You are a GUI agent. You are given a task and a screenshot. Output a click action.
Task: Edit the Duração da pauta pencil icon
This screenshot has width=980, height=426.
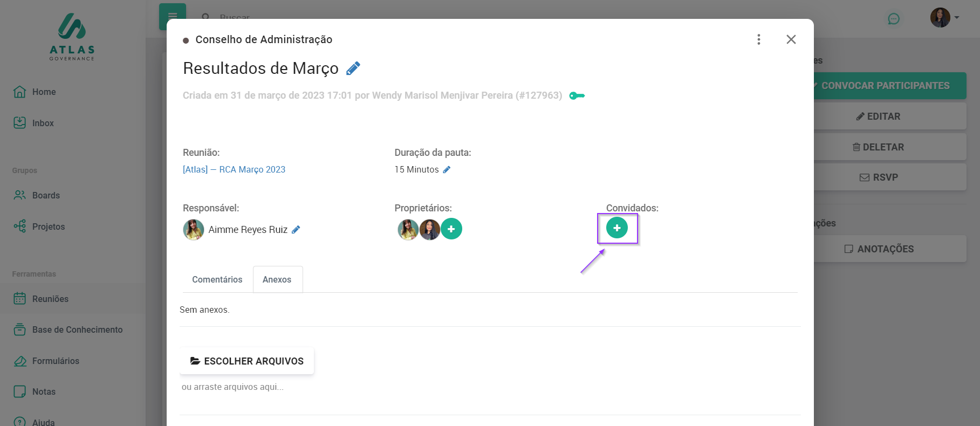(x=447, y=170)
